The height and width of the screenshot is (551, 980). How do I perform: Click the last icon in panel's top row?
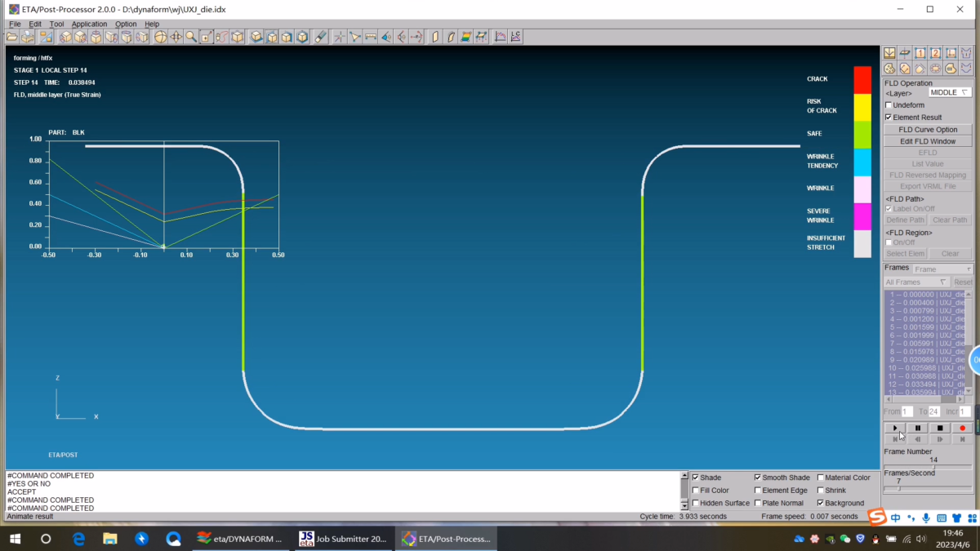(x=966, y=53)
